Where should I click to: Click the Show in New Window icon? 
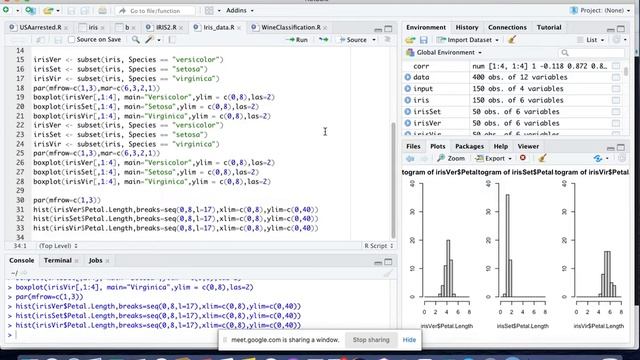(x=40, y=40)
